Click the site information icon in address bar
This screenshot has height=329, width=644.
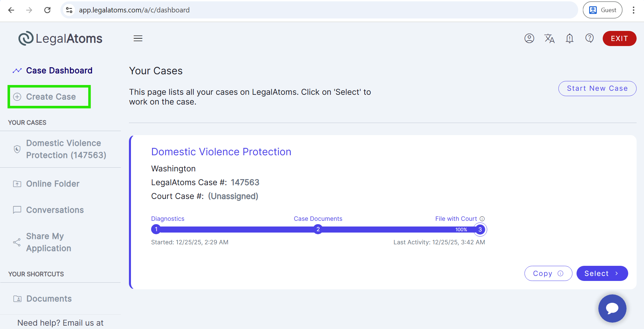click(70, 10)
